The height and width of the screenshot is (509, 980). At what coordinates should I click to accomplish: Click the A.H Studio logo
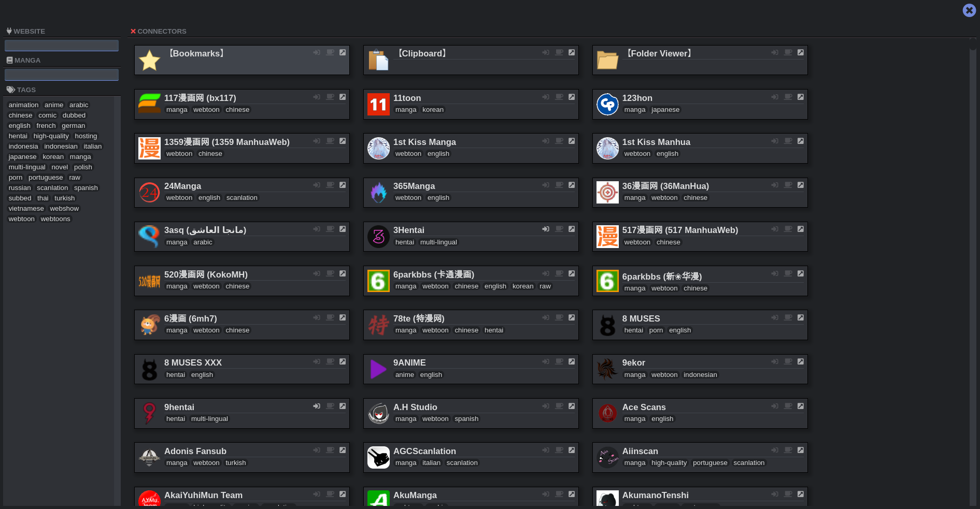click(378, 413)
